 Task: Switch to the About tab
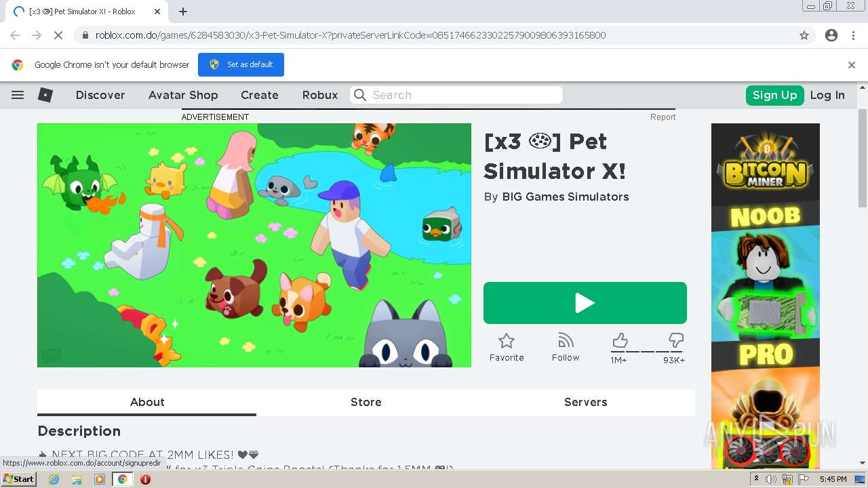(x=147, y=402)
